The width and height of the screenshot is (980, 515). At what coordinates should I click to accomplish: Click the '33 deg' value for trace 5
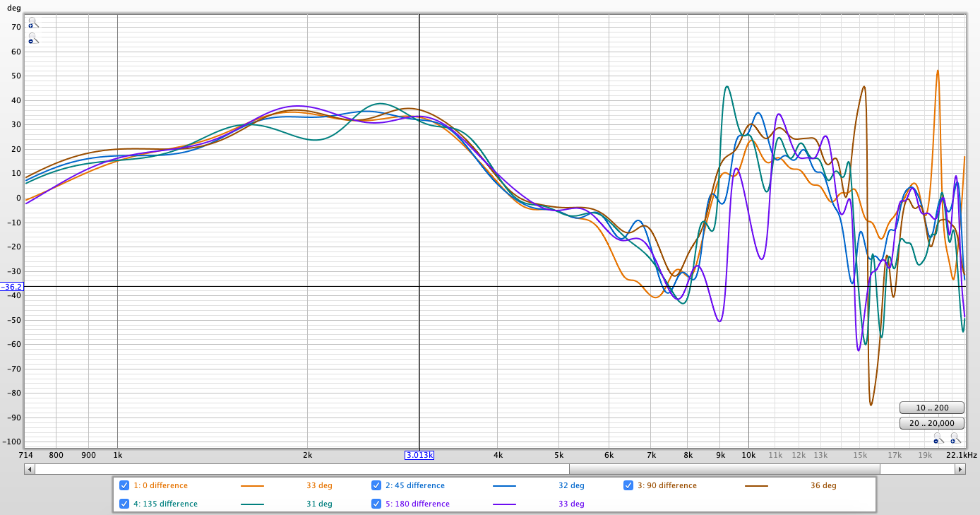coord(571,504)
